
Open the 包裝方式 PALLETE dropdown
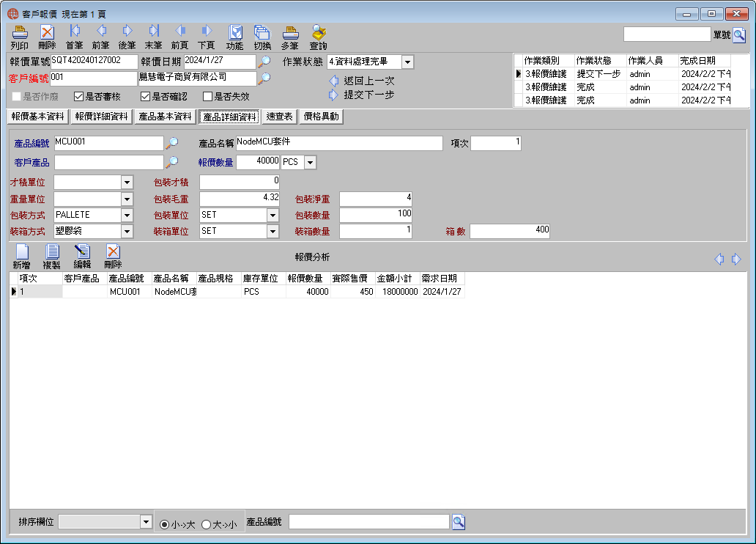click(127, 215)
